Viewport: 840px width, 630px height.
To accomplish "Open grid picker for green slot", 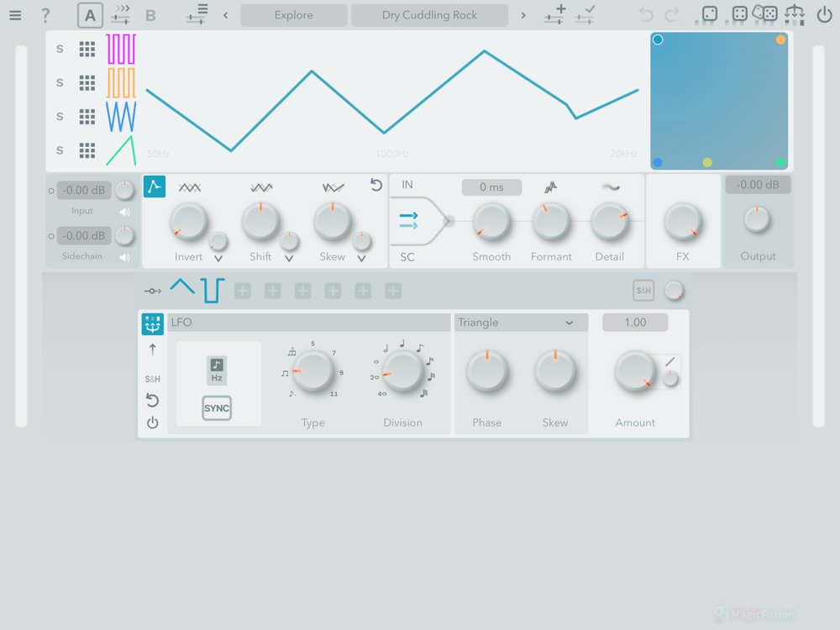I will click(x=87, y=150).
